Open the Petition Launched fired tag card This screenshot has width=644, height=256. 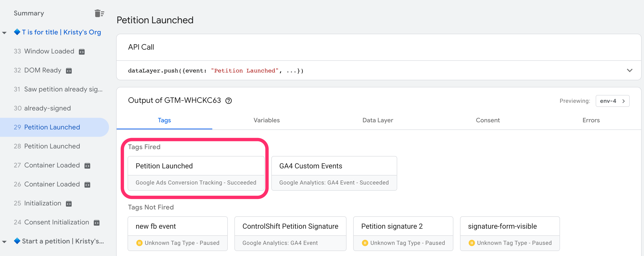click(196, 173)
